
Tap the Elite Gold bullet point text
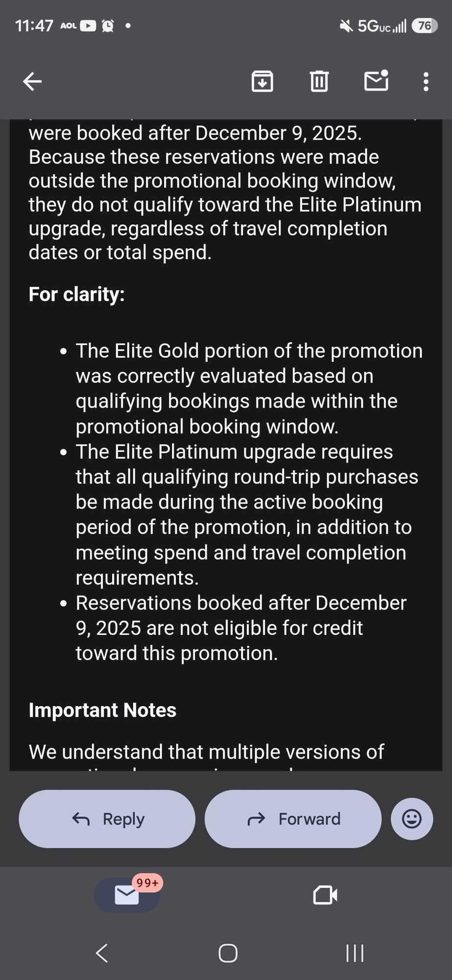[249, 388]
